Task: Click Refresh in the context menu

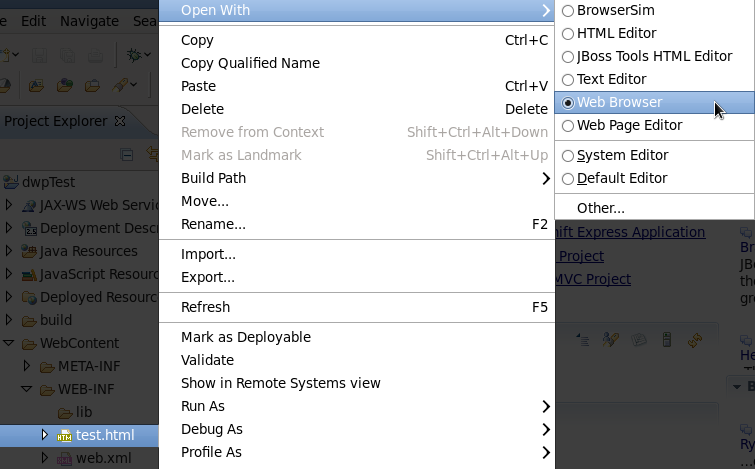Action: (205, 307)
